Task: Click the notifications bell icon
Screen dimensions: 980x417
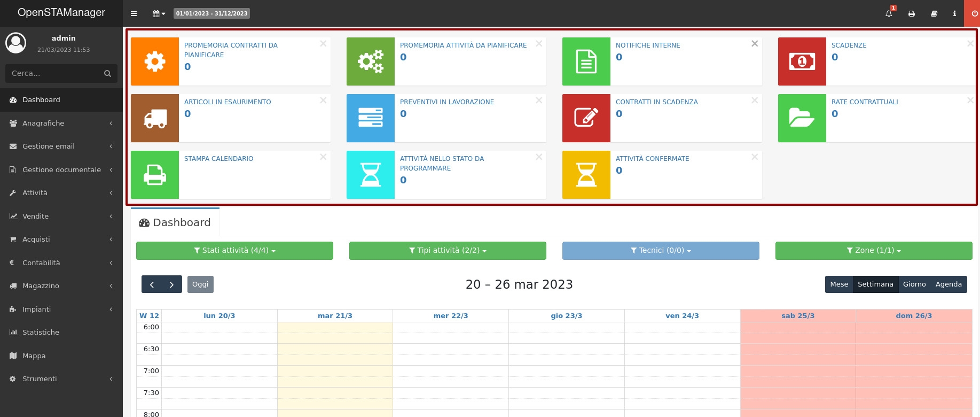Action: [889, 13]
